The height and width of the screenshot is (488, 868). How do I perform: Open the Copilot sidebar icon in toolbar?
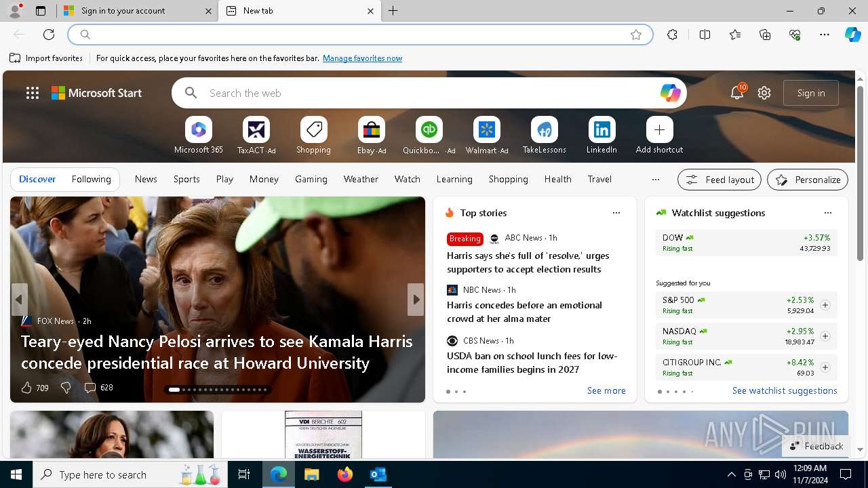point(852,35)
